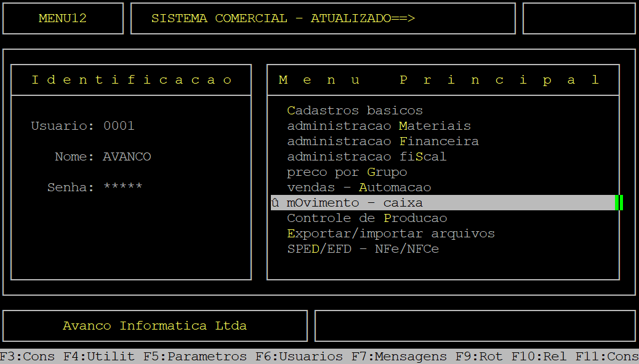Click F6:Usuarios shortcut
Image resolution: width=639 pixels, height=364 pixels.
click(x=299, y=357)
